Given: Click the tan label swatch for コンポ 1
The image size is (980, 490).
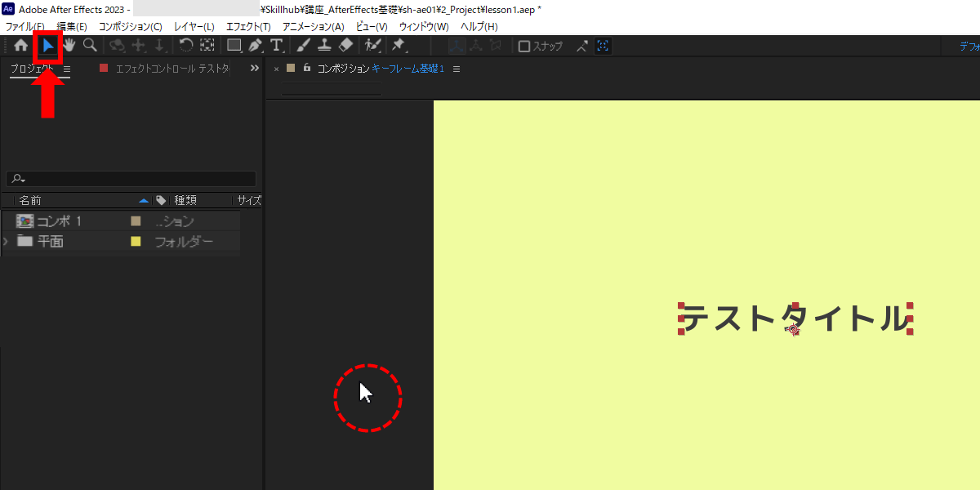Looking at the screenshot, I should [x=136, y=220].
